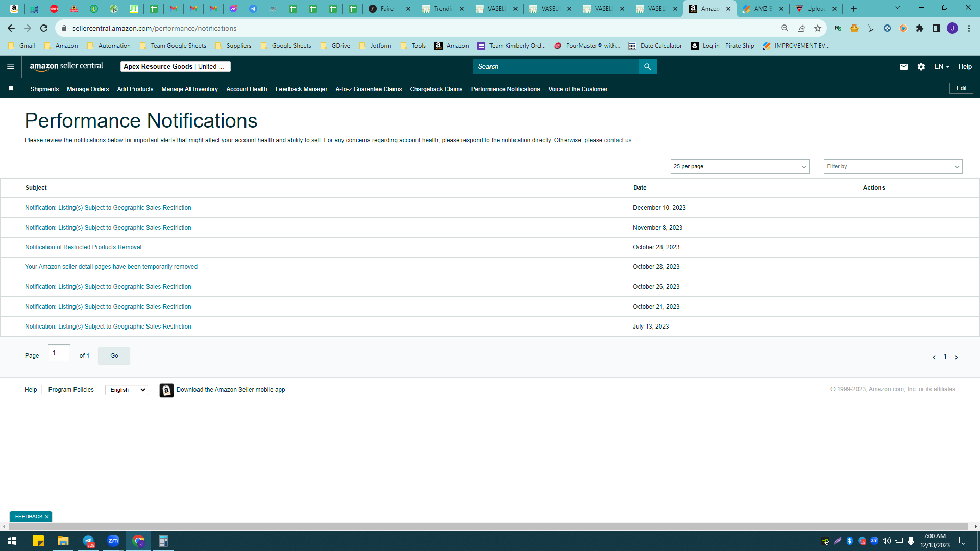Open the Help link in the top header
980x551 pixels.
[965, 67]
